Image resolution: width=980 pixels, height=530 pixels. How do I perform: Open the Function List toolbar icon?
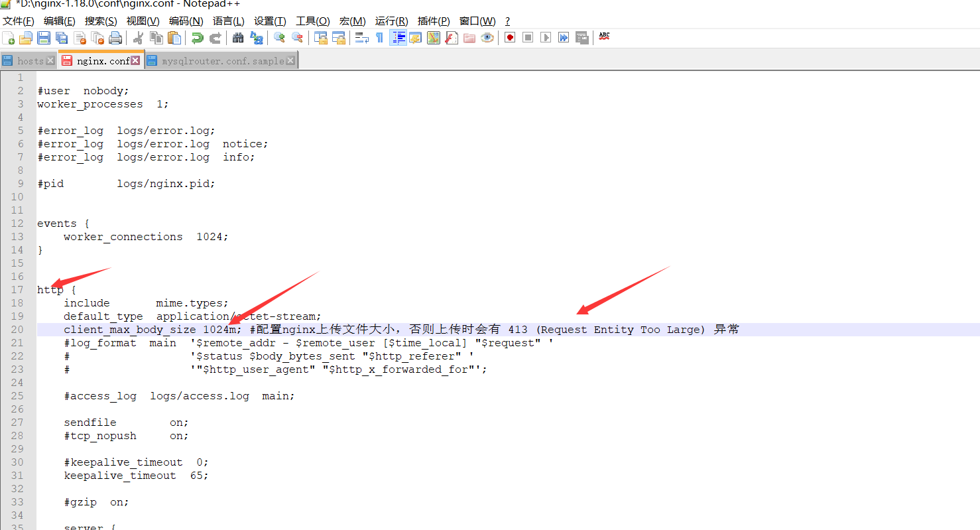click(x=452, y=38)
